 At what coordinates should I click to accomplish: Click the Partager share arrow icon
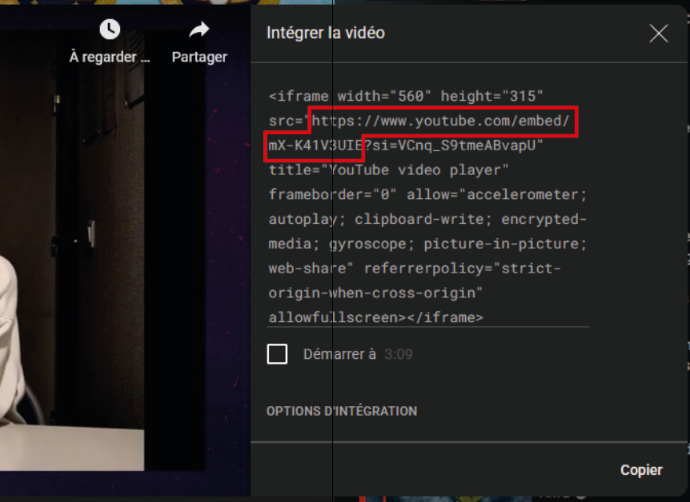point(199,29)
